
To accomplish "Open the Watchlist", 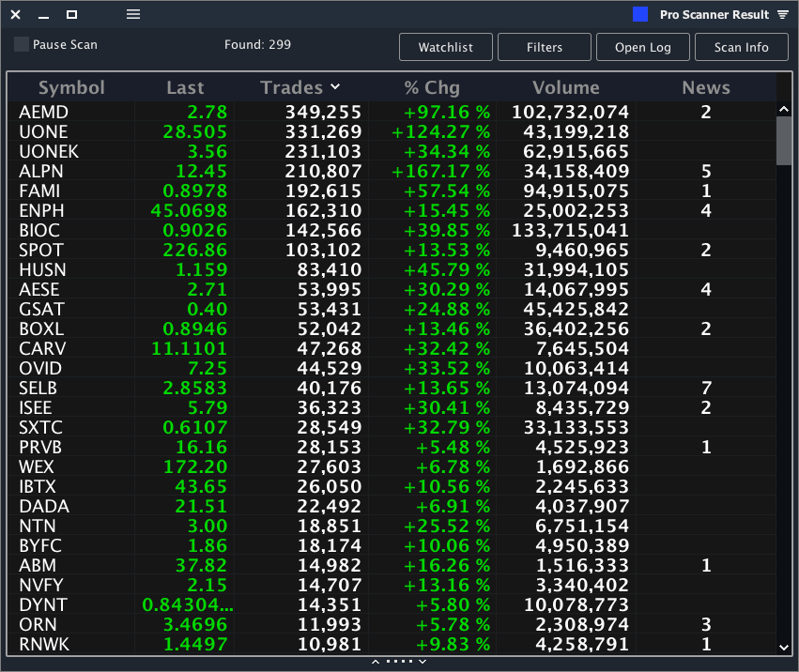I will [x=446, y=47].
